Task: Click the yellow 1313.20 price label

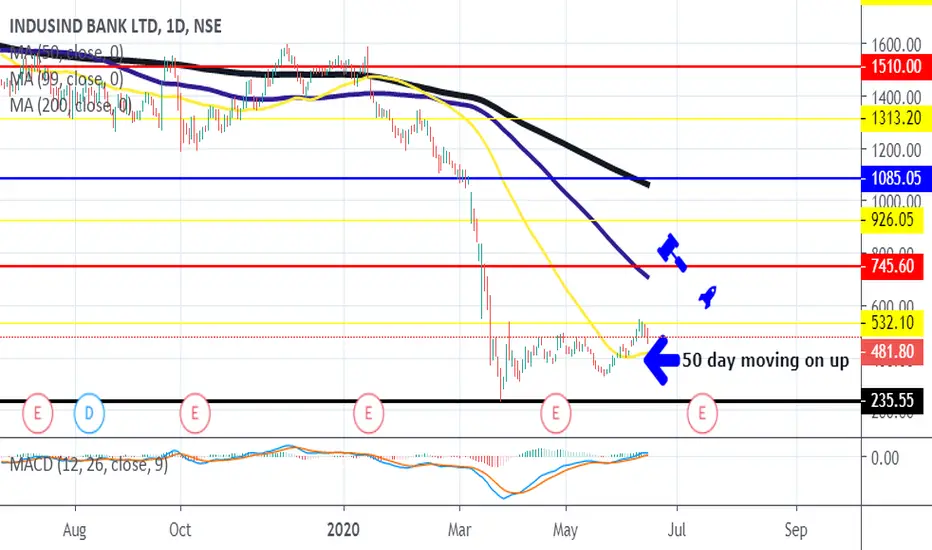Action: click(896, 118)
